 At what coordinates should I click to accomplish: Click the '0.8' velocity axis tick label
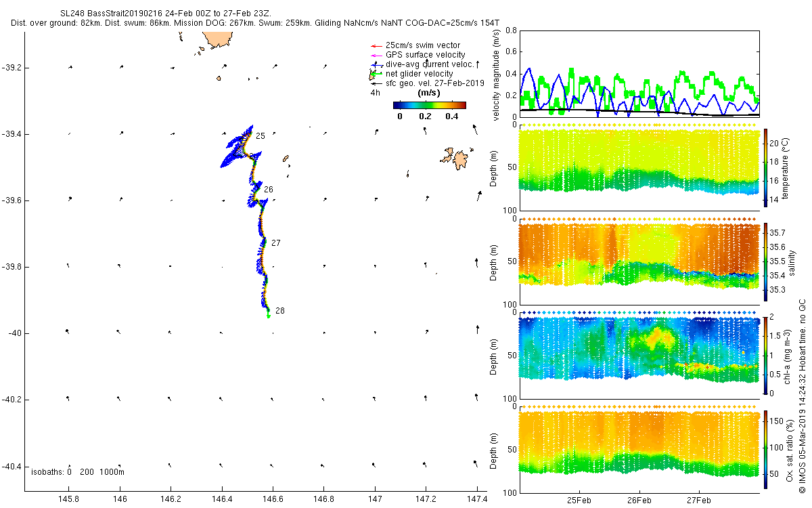coord(510,30)
